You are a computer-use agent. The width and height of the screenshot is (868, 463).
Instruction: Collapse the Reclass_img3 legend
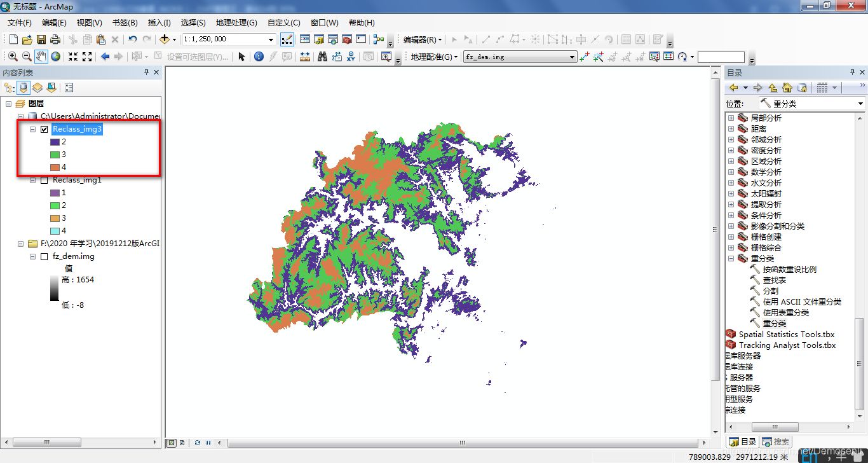click(x=32, y=129)
